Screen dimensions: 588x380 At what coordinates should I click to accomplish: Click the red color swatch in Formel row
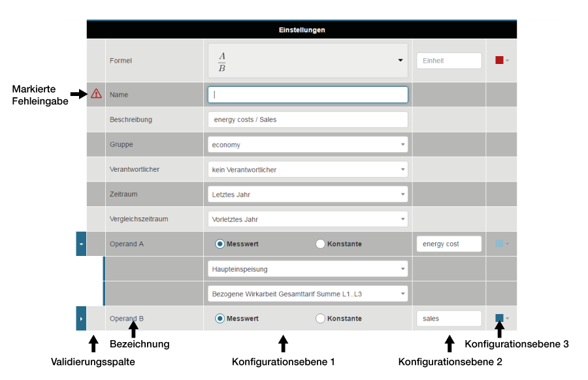pyautogui.click(x=500, y=60)
